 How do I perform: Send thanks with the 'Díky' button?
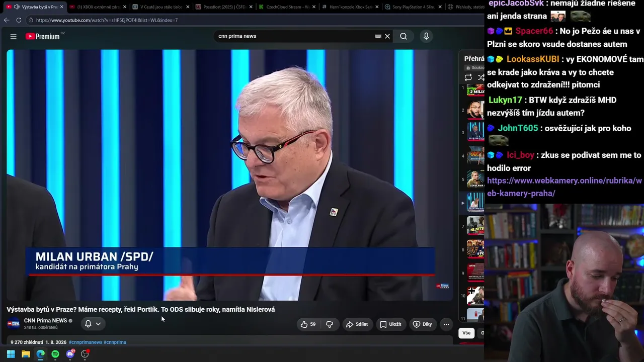(422, 324)
